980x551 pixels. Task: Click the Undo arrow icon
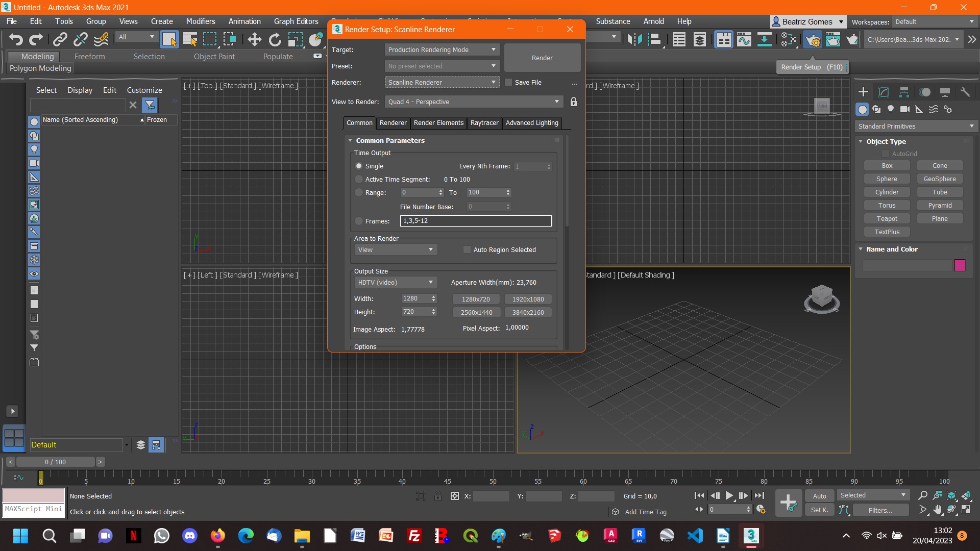tap(16, 39)
